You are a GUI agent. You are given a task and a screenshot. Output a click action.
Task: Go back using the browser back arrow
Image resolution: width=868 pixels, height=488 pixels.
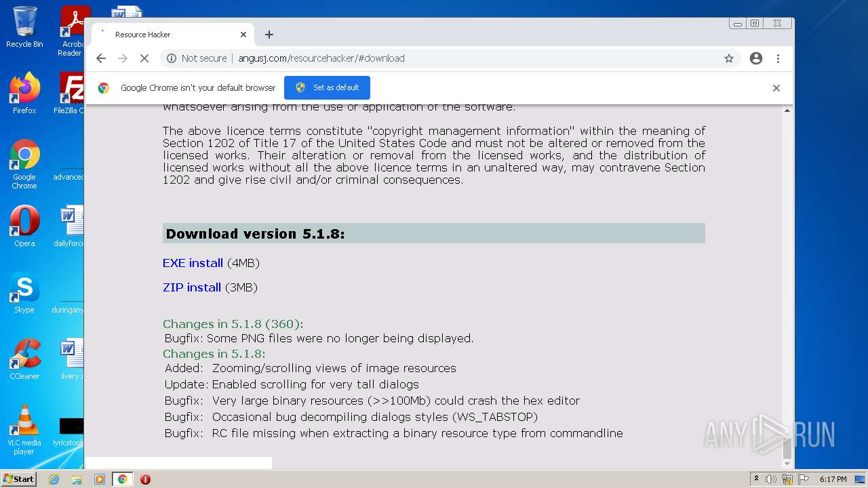point(101,58)
